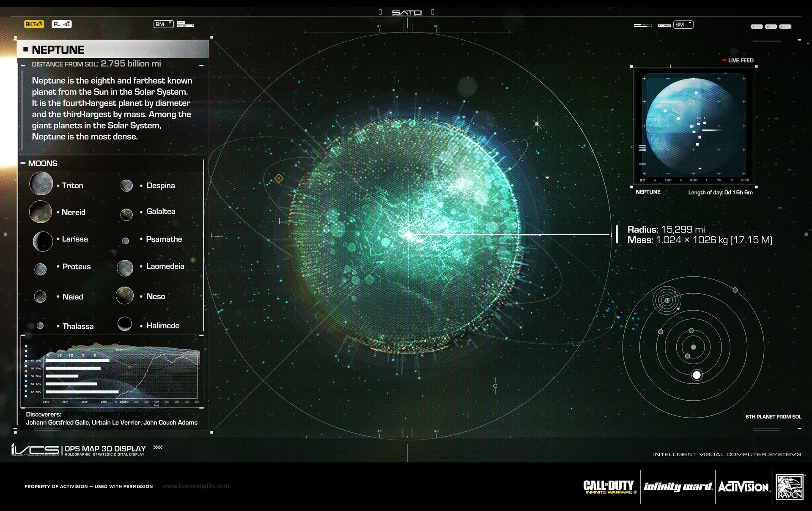Toggle the yellow RKT-02 indicator
Viewport: 812px width, 511px height.
coord(35,24)
